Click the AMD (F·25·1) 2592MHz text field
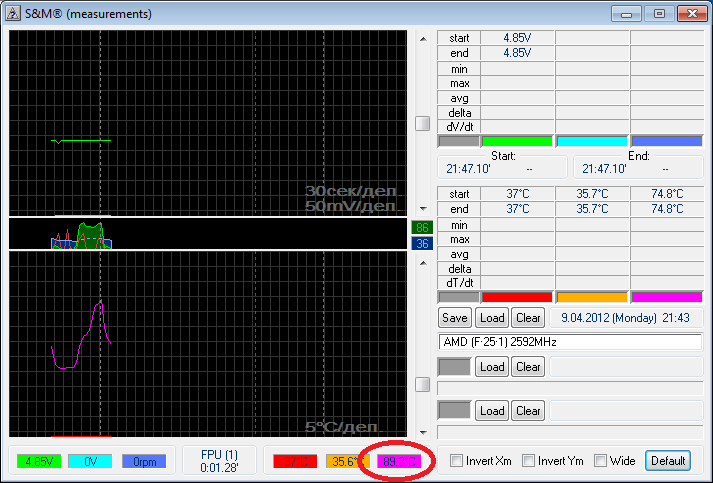 click(x=570, y=342)
